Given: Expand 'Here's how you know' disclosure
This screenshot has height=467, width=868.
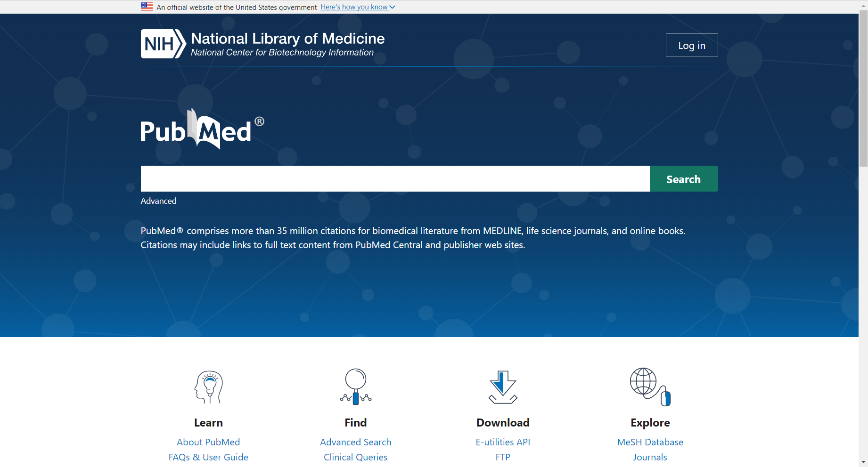Looking at the screenshot, I should (x=358, y=7).
